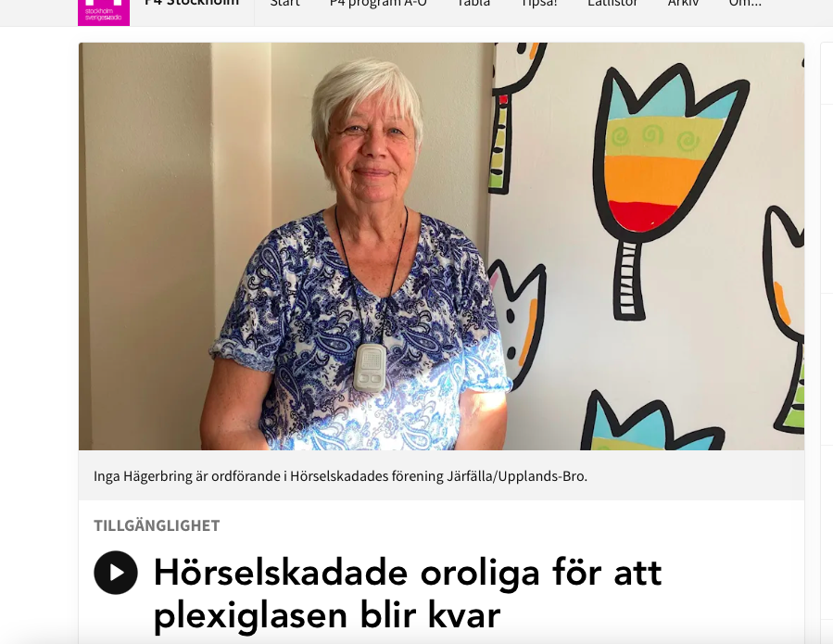Open the headline Hörselskadade oroliga för att plexiglasen
Viewport: 833px width, 644px height.
408,594
